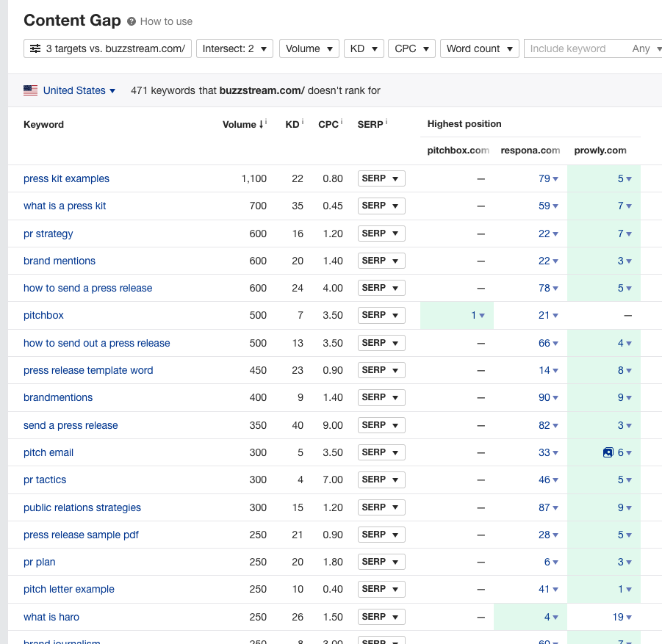Open respona.com position 4 for what is haro
The image size is (662, 644).
(551, 617)
